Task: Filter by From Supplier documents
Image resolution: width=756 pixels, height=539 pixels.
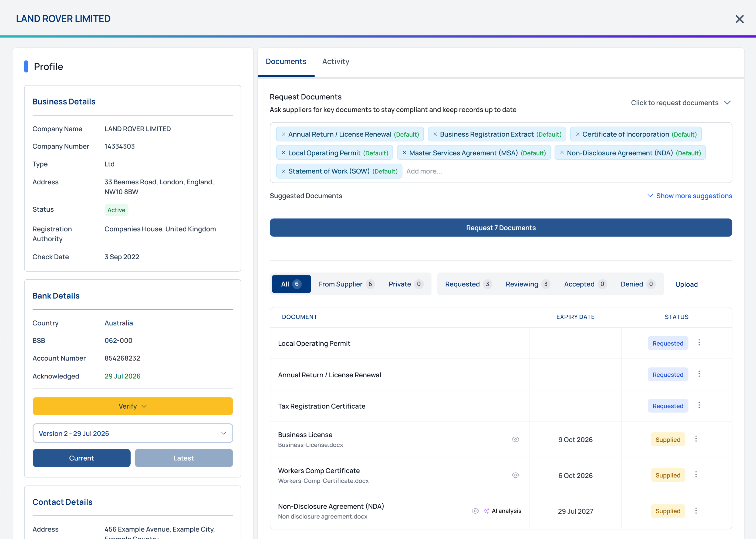Action: (347, 284)
